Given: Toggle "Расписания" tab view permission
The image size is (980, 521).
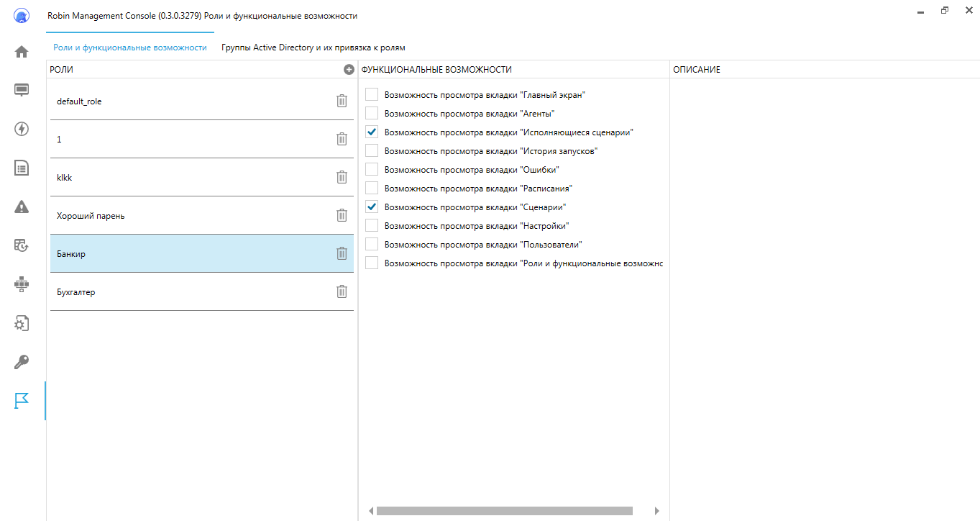Looking at the screenshot, I should click(372, 188).
